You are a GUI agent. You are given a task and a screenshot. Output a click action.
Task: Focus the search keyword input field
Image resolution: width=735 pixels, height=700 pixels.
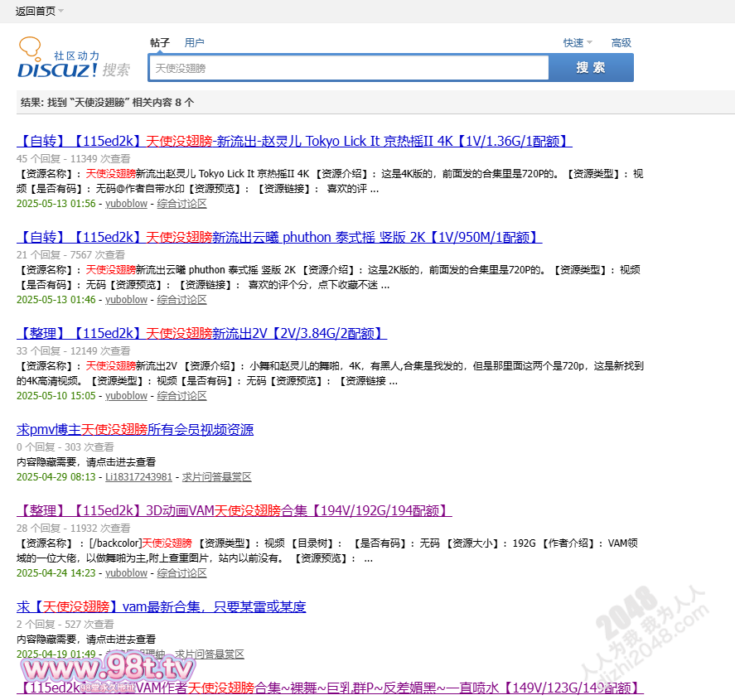click(348, 68)
